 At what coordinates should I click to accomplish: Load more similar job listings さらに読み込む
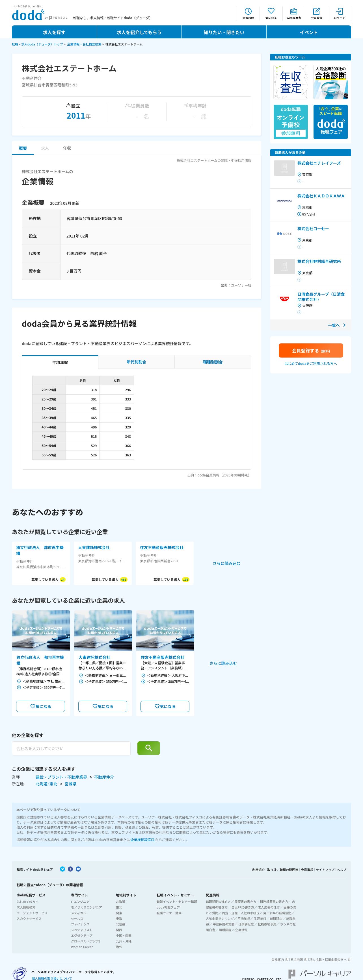[223, 663]
